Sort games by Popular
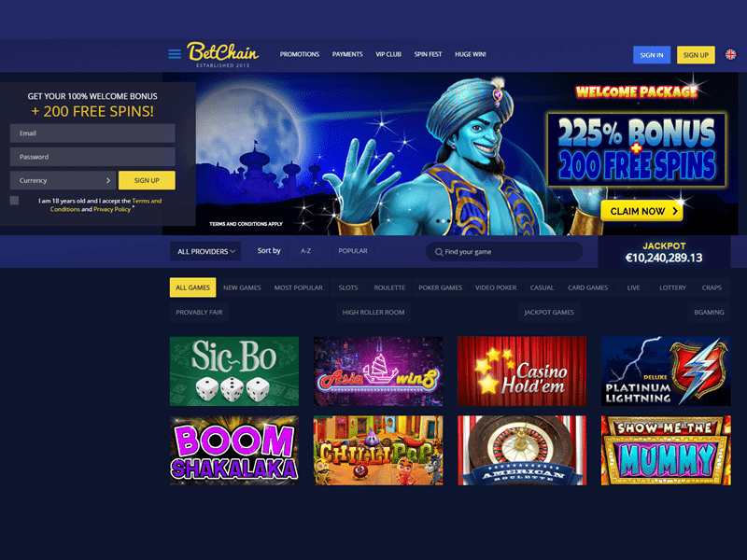 coord(353,251)
